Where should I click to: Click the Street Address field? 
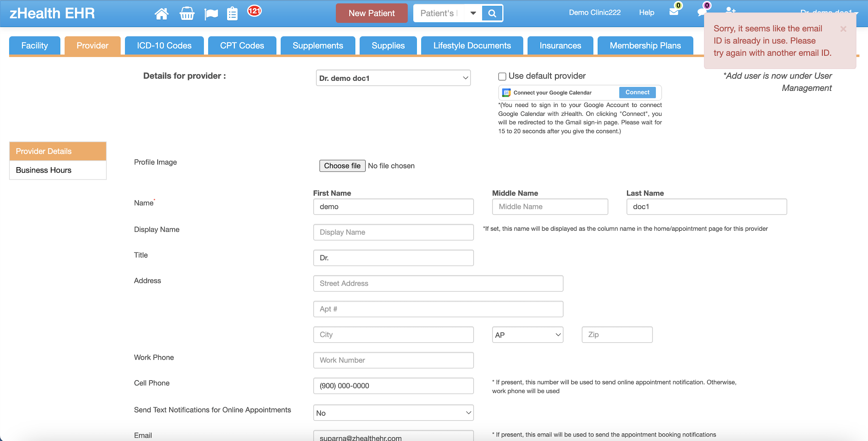(x=438, y=283)
